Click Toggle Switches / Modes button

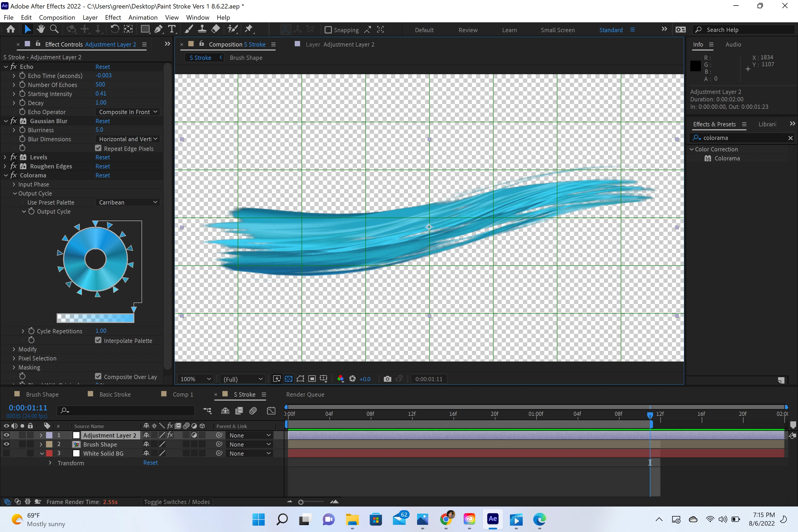177,502
